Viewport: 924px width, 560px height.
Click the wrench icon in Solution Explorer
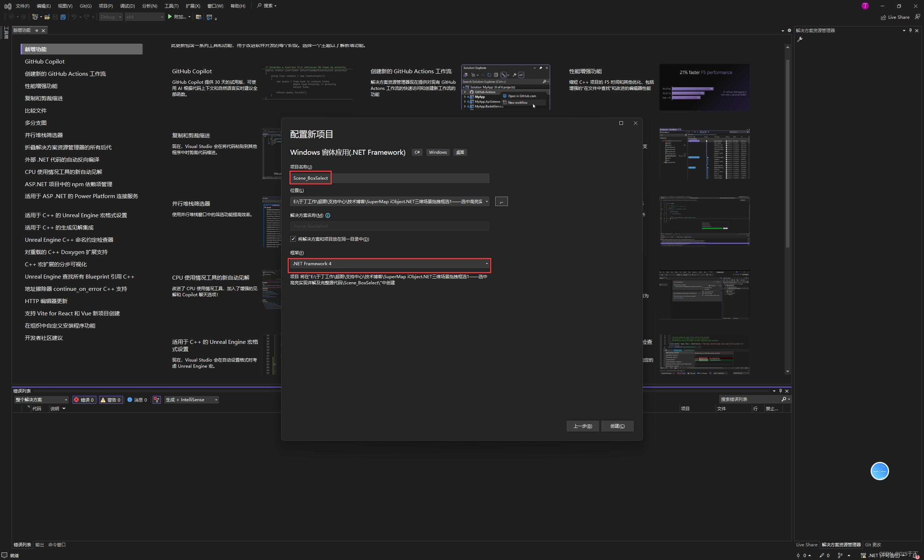800,39
